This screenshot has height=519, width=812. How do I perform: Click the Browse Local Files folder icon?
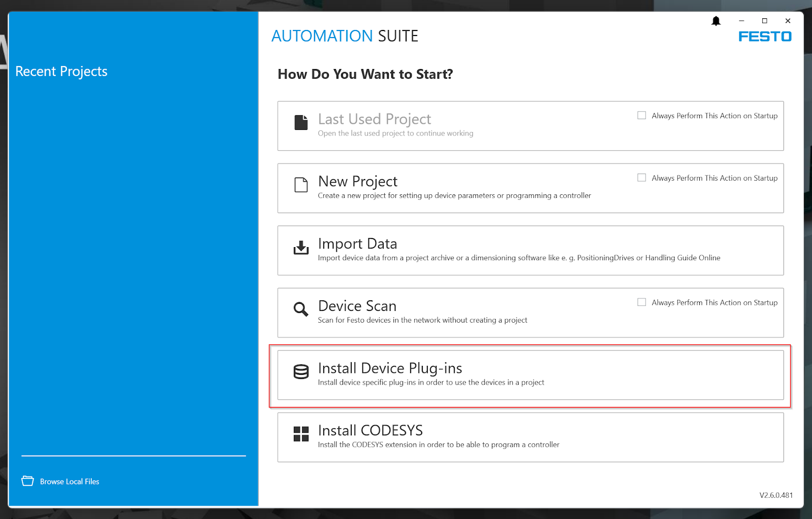point(28,481)
